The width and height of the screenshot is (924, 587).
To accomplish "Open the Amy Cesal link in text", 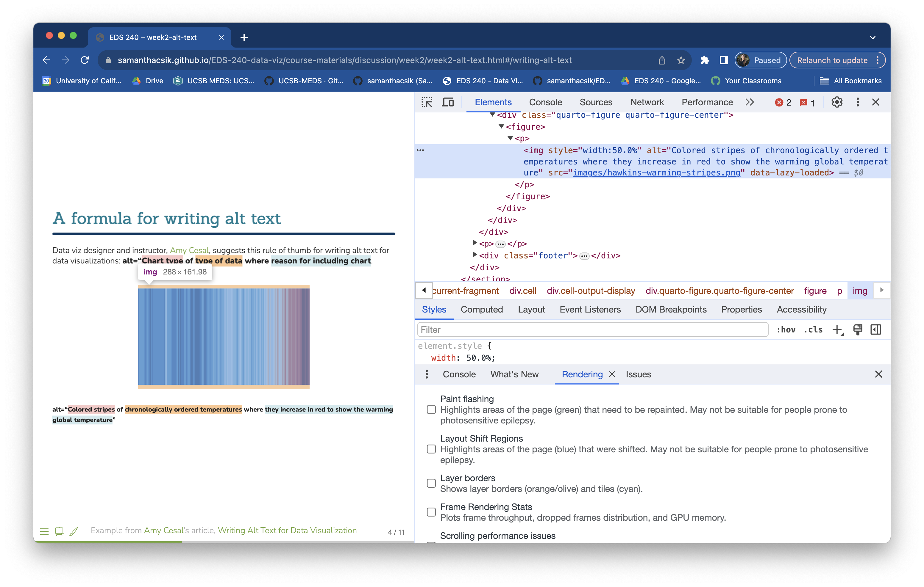I will (x=189, y=250).
